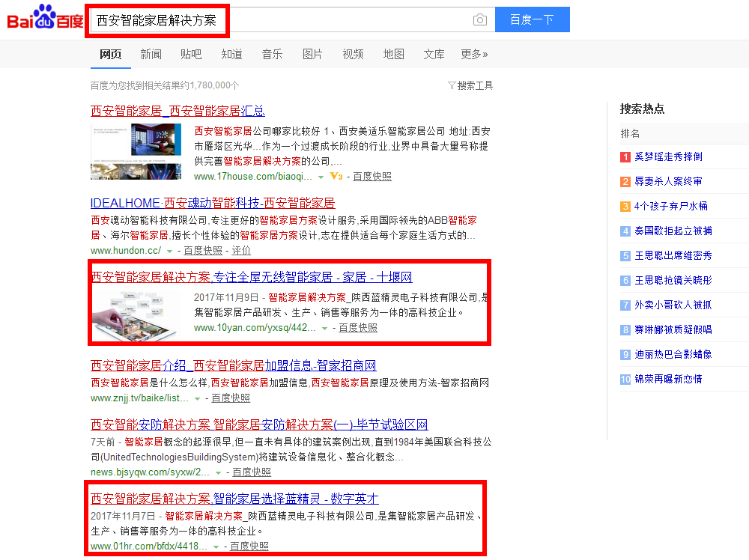Open result IDEALHOME·西安魂动智能科技
Image resolution: width=749 pixels, height=560 pixels.
click(213, 204)
